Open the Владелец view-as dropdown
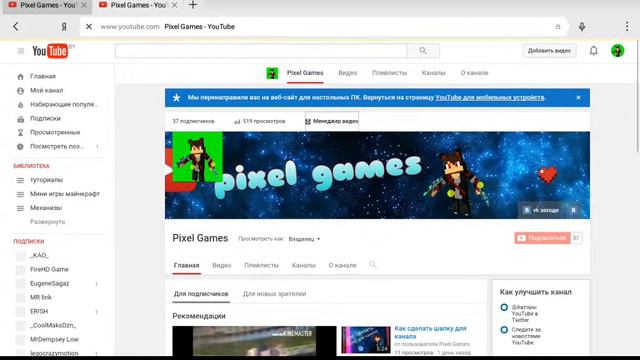This screenshot has width=640, height=360. point(304,239)
